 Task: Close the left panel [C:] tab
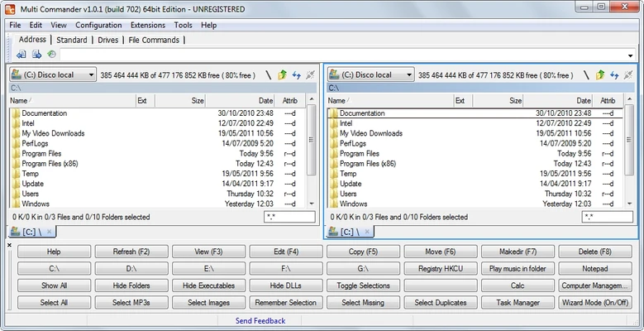(50, 232)
